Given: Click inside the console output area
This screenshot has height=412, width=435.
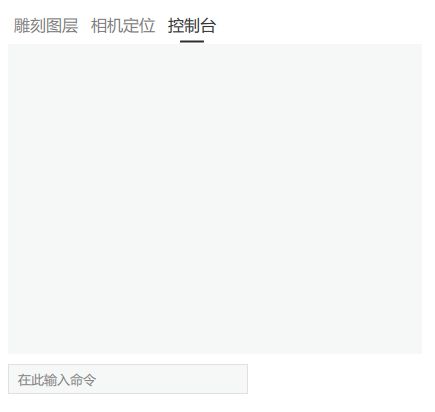Looking at the screenshot, I should click(x=215, y=199).
